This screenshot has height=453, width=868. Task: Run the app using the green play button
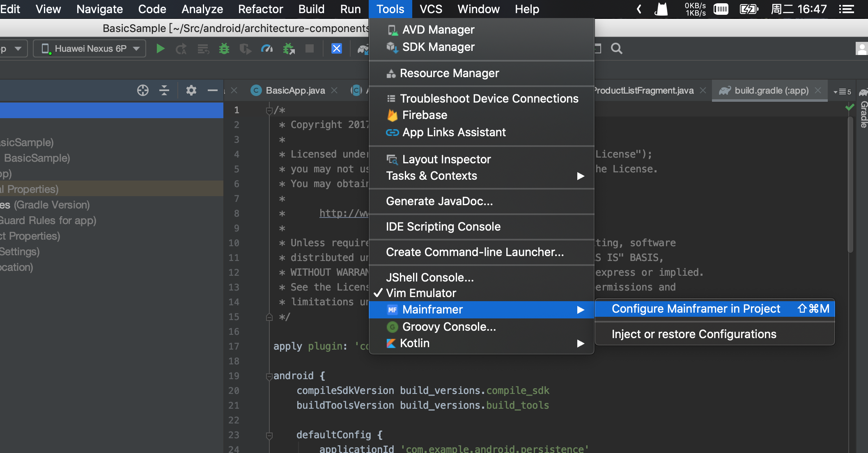161,48
